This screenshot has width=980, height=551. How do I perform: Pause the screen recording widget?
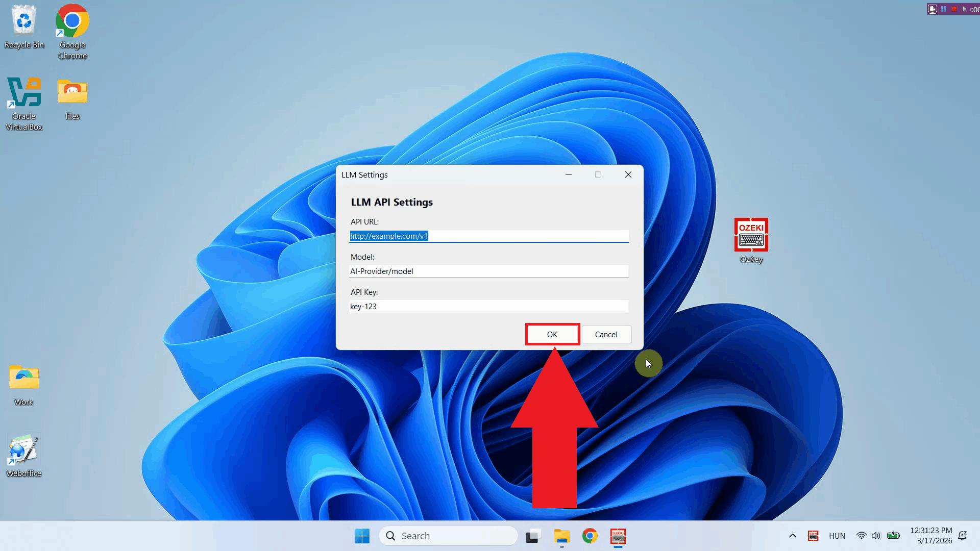click(x=944, y=9)
